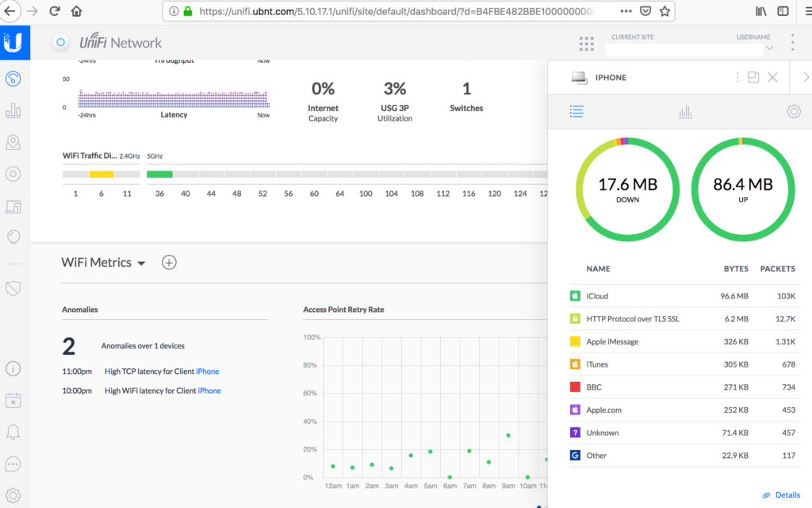Click the Internet Capacity 0% stat
This screenshot has width=812, height=508.
point(324,102)
